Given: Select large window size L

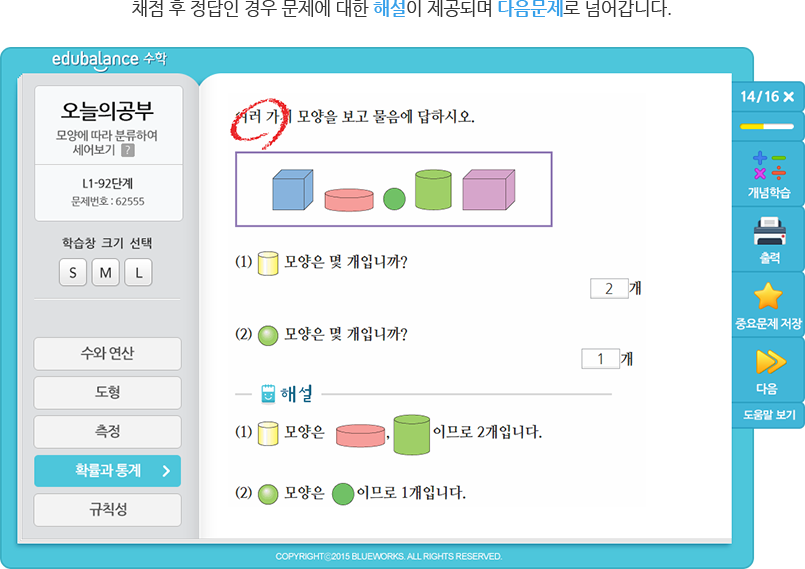Looking at the screenshot, I should coord(138,273).
